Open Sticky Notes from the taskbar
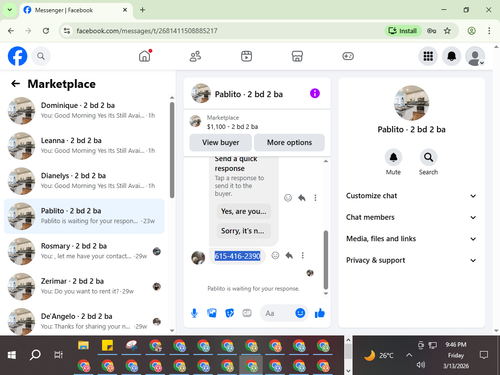Image resolution: width=500 pixels, height=375 pixels. coord(107,345)
